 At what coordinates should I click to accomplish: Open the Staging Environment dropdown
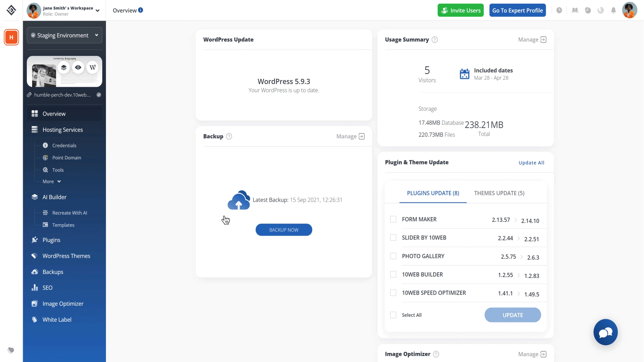(x=64, y=35)
